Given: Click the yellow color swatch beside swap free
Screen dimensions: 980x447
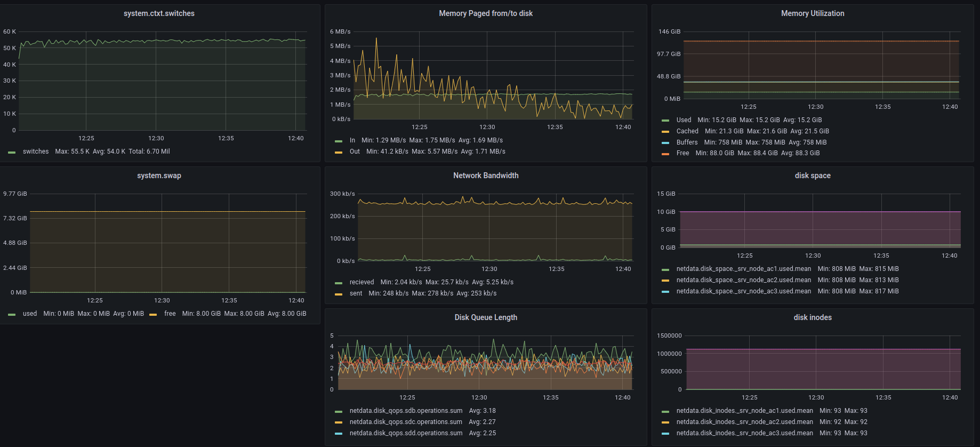Looking at the screenshot, I should (153, 314).
